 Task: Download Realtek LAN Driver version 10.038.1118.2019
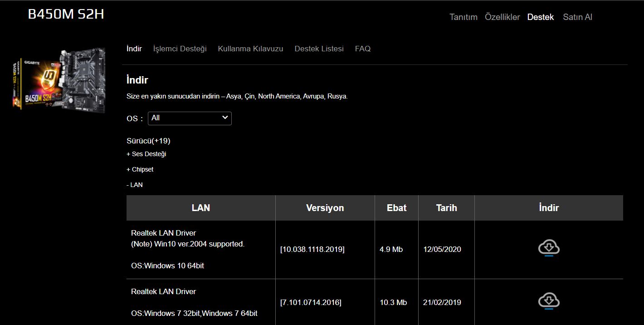pyautogui.click(x=549, y=248)
